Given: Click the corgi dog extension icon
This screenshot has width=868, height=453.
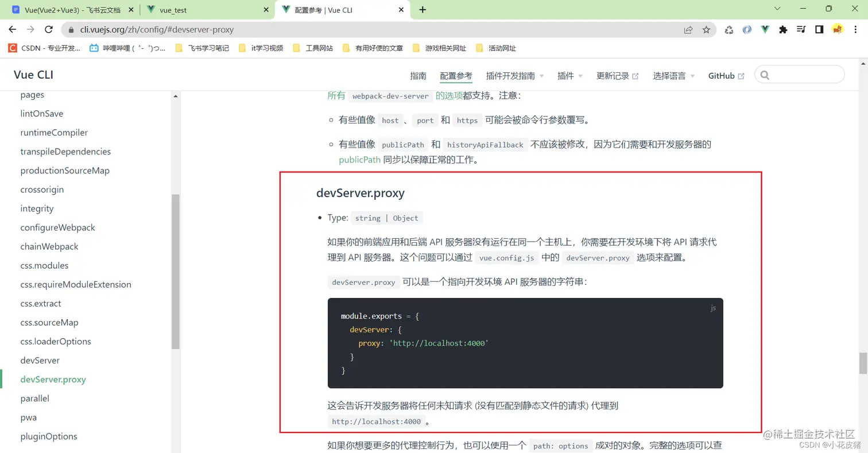Looking at the screenshot, I should [x=838, y=29].
